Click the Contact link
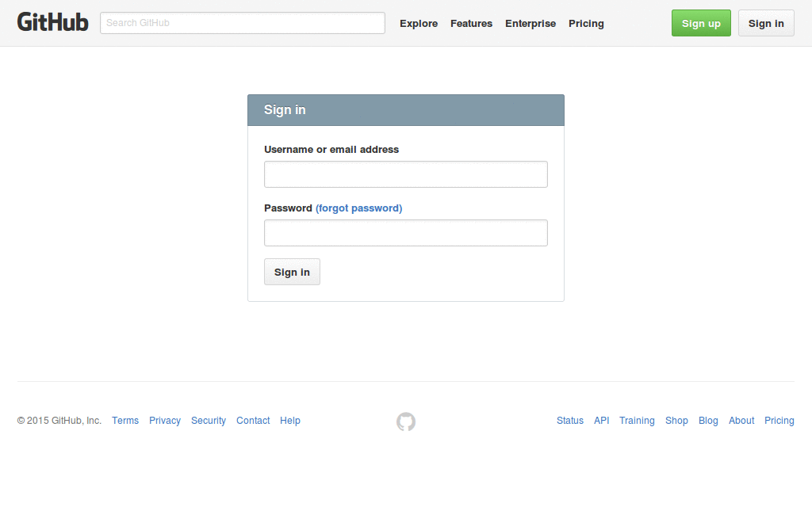812x511 pixels. (252, 421)
